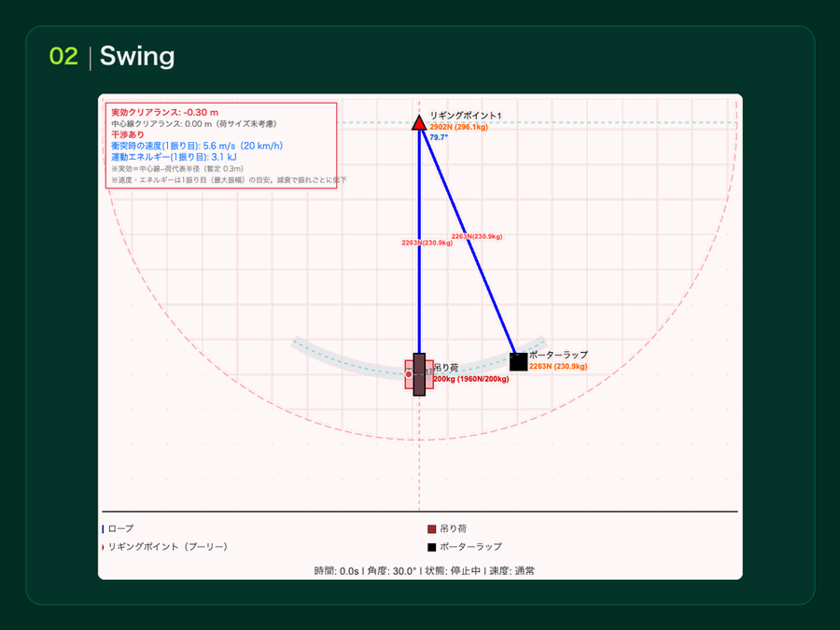Click '時間: 0.0s' in the status line
840x630 pixels.
pyautogui.click(x=336, y=571)
